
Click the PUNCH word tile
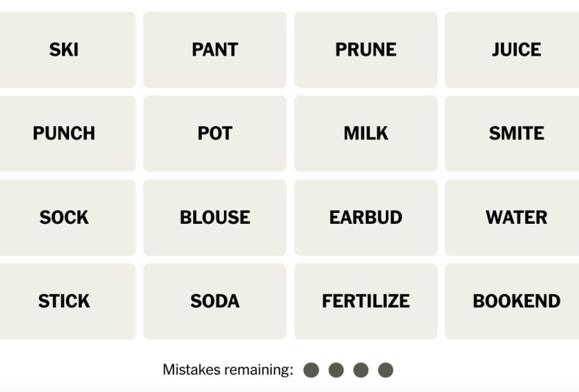(x=64, y=134)
